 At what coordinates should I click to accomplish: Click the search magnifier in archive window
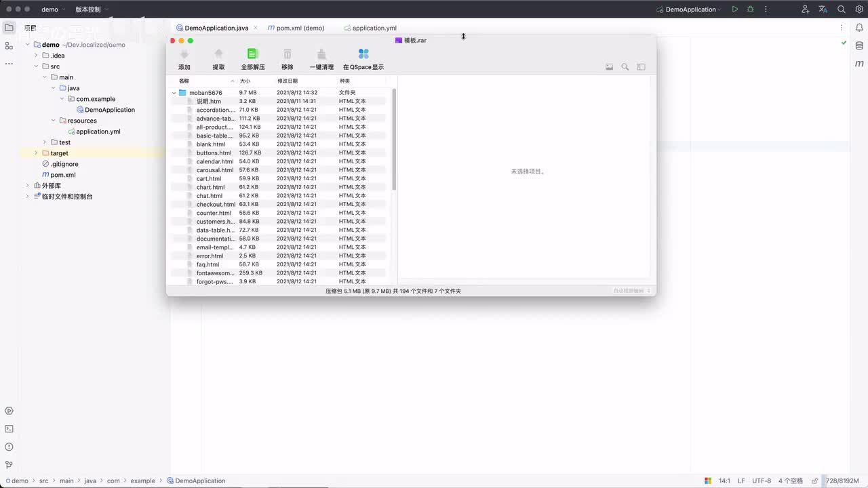(625, 67)
